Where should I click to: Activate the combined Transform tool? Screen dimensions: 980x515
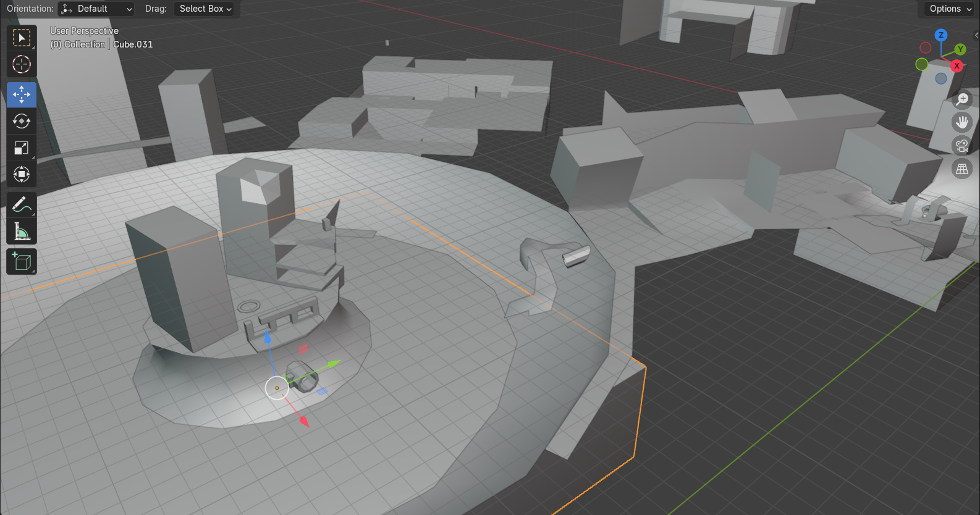[22, 174]
